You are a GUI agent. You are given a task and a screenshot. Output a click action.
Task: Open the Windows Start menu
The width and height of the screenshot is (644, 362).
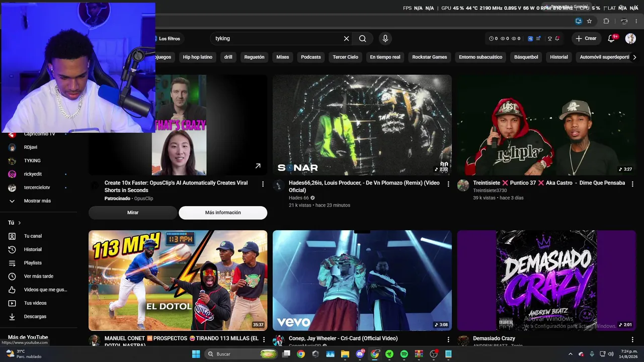pyautogui.click(x=196, y=354)
